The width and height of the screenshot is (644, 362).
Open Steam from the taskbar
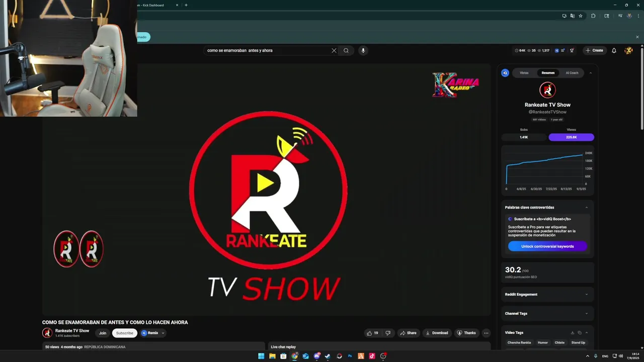328,356
